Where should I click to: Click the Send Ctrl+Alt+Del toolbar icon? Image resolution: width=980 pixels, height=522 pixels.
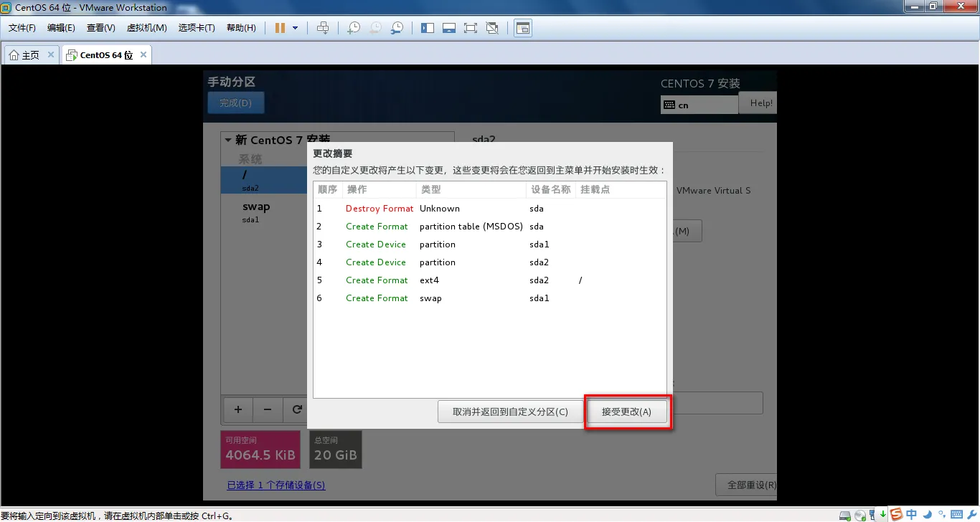[x=323, y=28]
